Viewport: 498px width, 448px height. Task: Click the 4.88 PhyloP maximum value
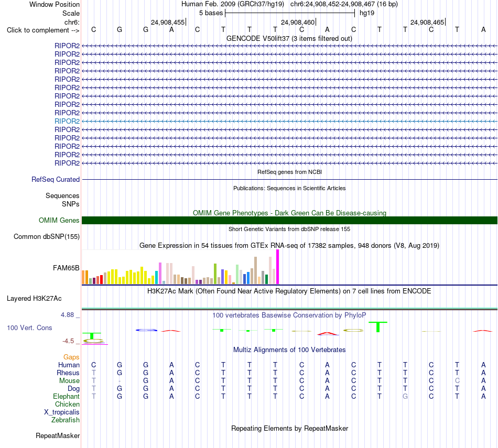click(67, 315)
